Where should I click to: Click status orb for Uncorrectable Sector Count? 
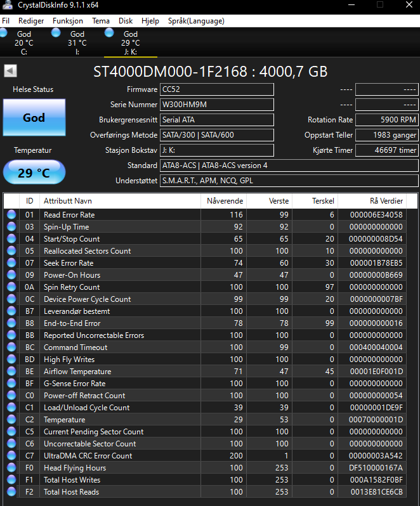(x=11, y=443)
